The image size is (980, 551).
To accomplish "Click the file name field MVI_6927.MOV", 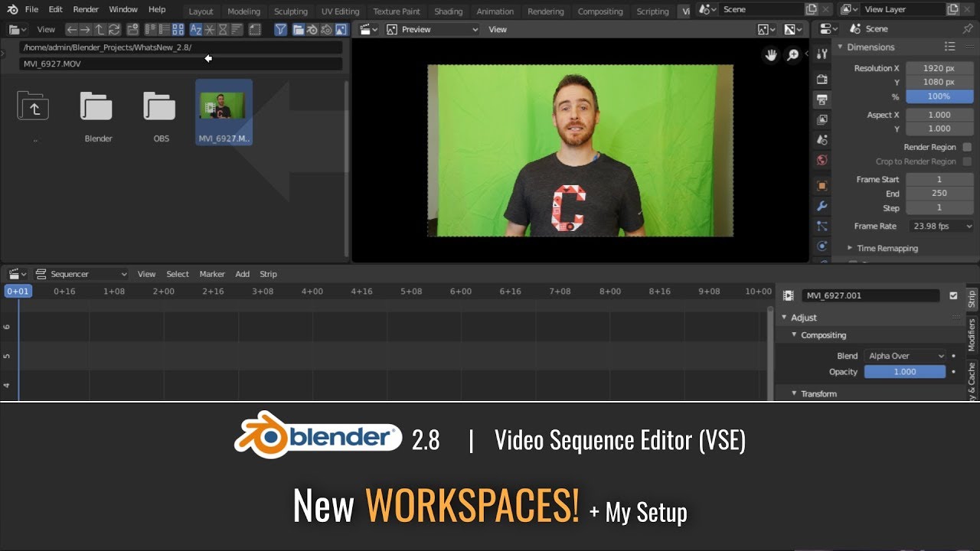I will tap(180, 64).
